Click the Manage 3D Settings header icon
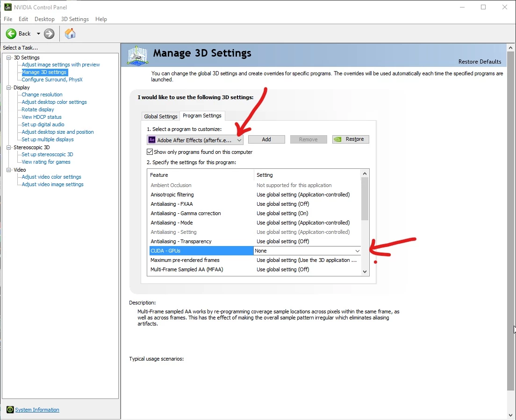Image resolution: width=516 pixels, height=420 pixels. click(x=137, y=56)
